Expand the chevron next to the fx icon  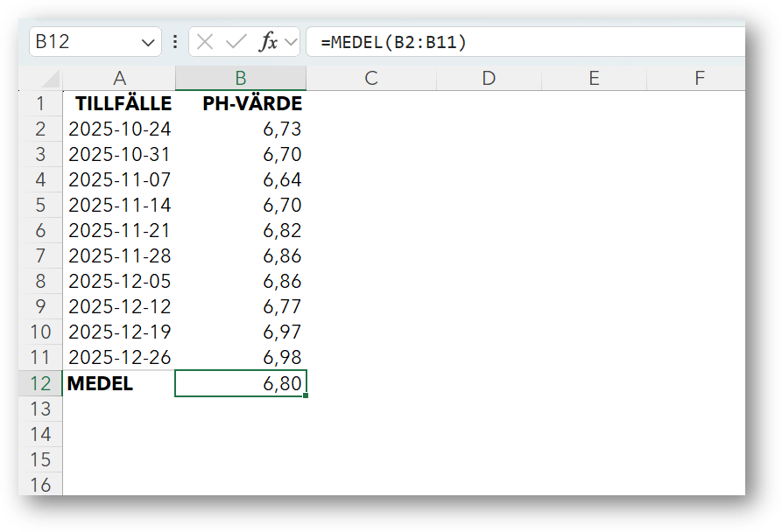click(x=291, y=42)
